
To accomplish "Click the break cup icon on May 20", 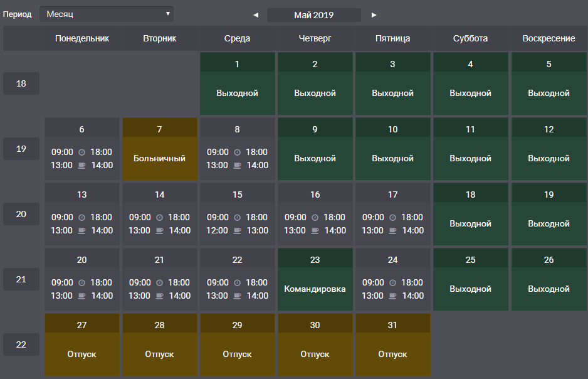I will click(x=81, y=296).
